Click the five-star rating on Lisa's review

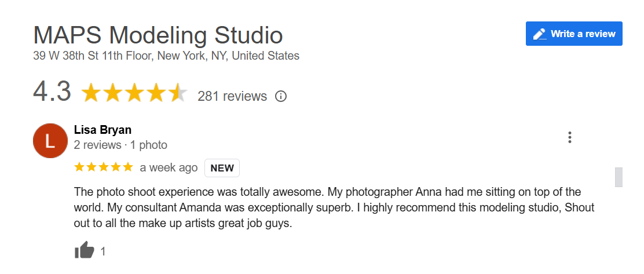[x=104, y=167]
